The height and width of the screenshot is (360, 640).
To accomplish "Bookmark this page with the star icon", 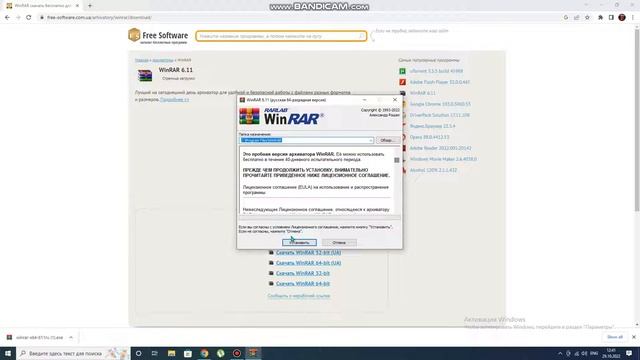I will point(587,18).
